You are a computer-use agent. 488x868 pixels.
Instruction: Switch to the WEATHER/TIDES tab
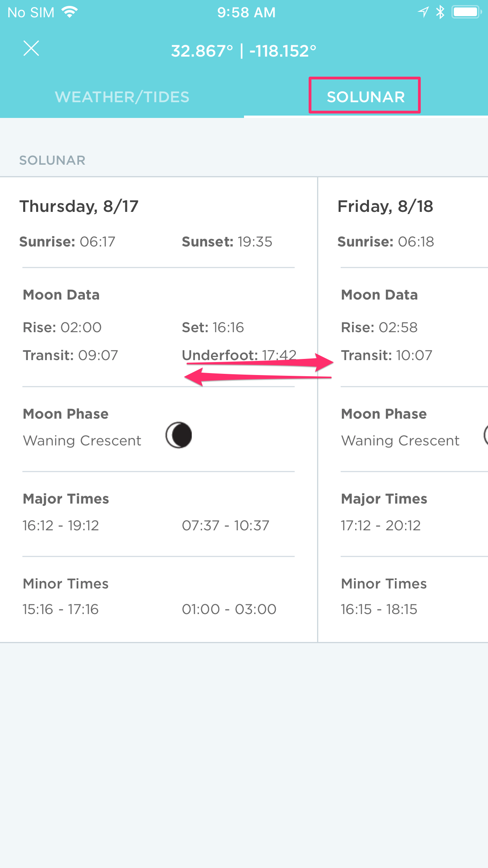tap(122, 97)
